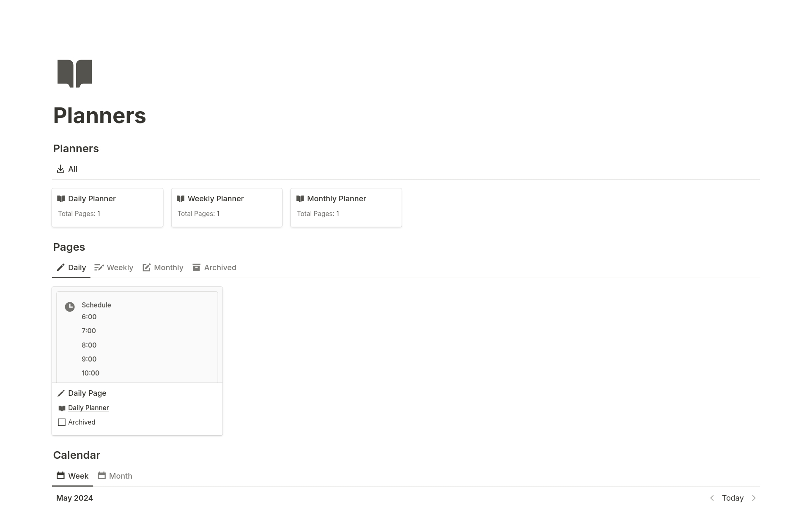Click the back navigation arrow in Calendar
The image size is (812, 507).
click(x=711, y=498)
